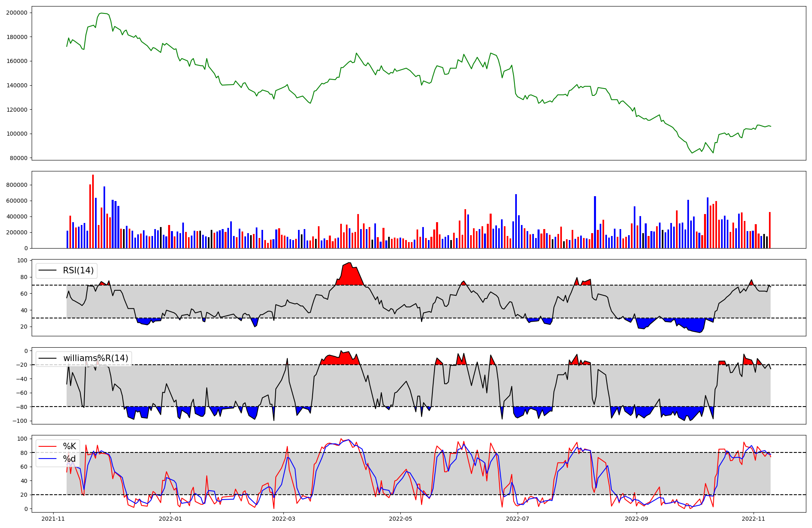
Task: Click the 800000 volume axis tick label
Action: click(x=17, y=185)
